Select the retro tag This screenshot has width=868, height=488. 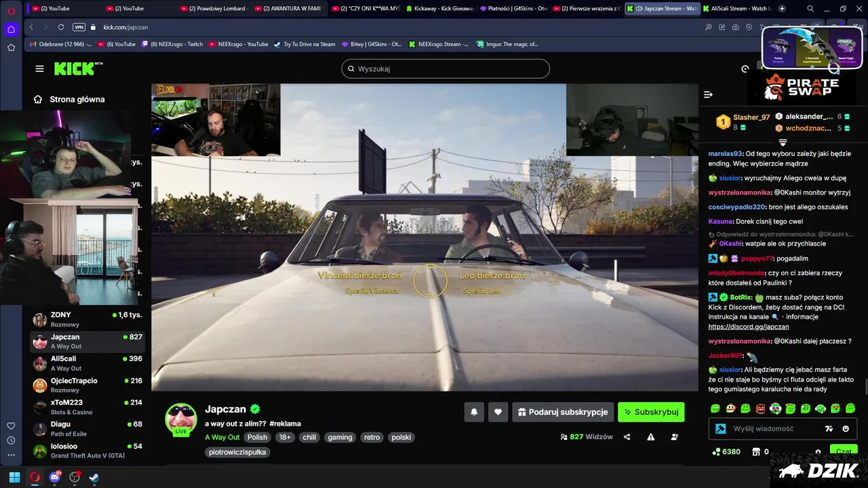tap(372, 437)
